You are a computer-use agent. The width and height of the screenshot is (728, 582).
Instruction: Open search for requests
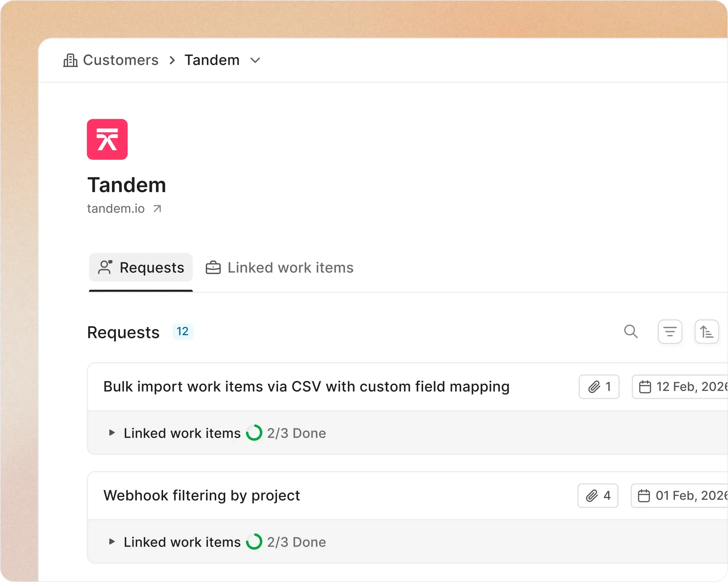click(631, 332)
